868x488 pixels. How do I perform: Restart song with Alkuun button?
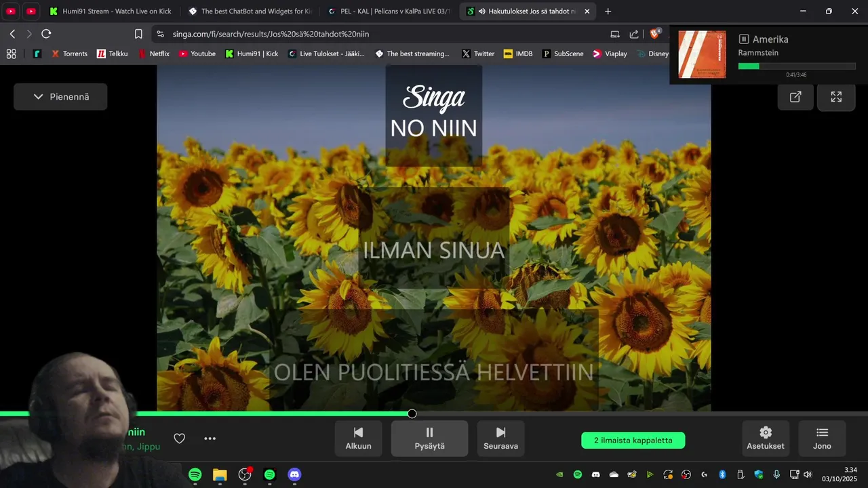click(358, 439)
